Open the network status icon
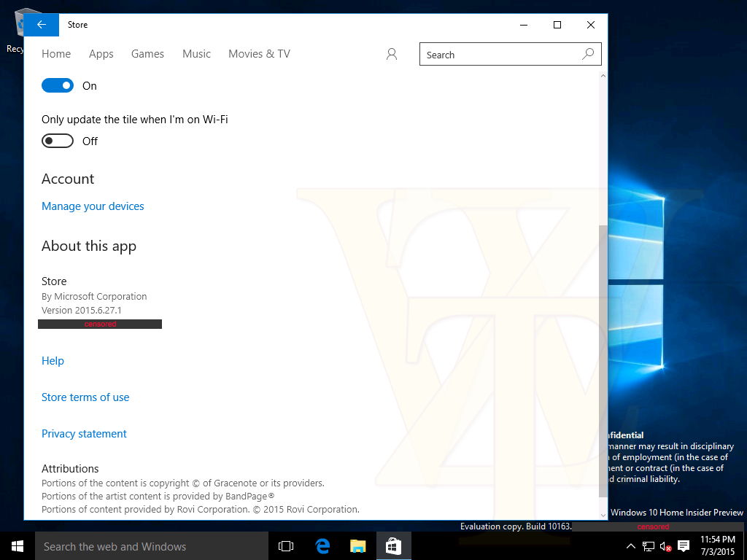 [648, 546]
